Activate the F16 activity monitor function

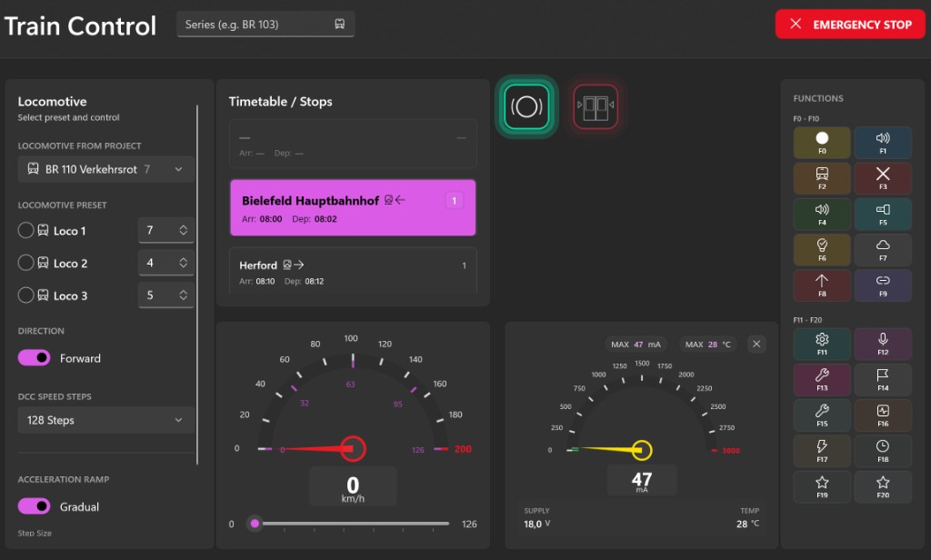pos(883,415)
